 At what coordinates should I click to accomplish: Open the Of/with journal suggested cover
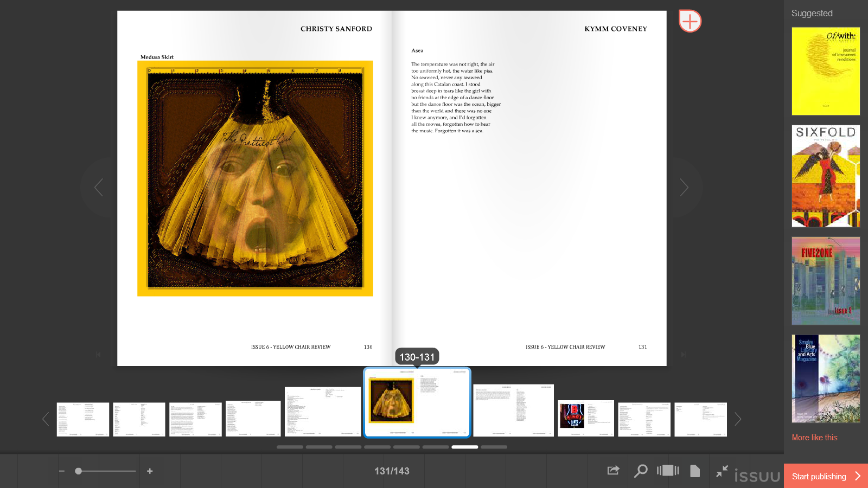(x=826, y=71)
